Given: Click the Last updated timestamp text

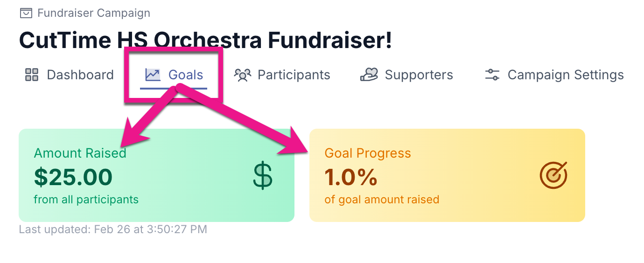Looking at the screenshot, I should pos(113,229).
